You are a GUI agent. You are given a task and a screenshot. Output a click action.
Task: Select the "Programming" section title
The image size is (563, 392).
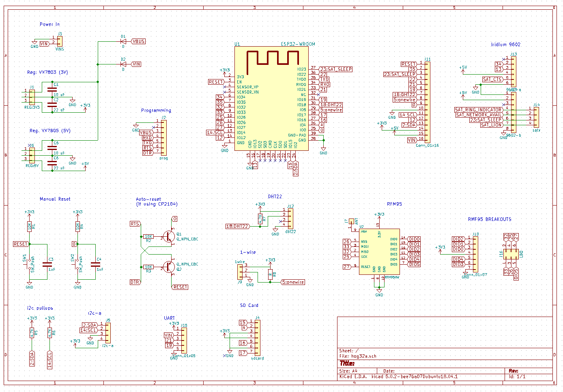coord(156,110)
